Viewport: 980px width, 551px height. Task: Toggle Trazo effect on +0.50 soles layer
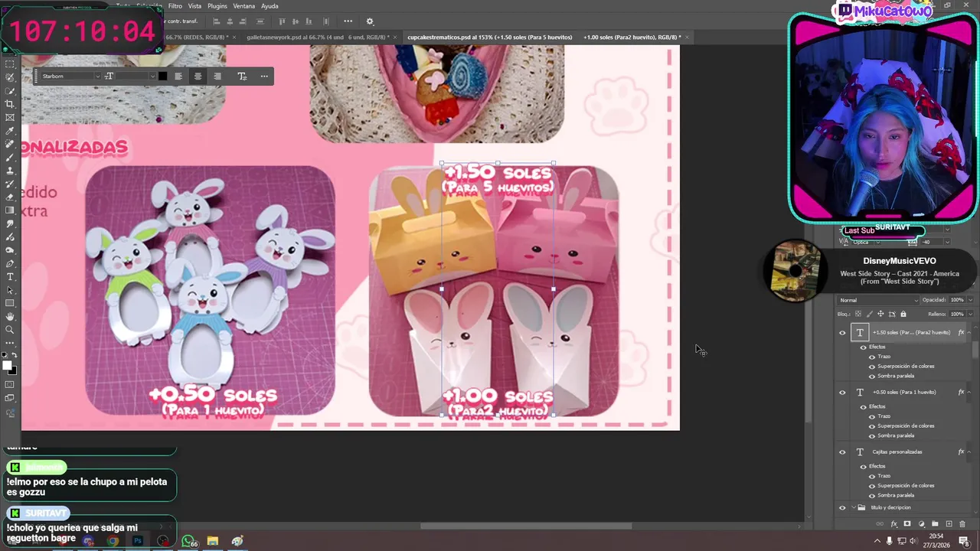872,416
